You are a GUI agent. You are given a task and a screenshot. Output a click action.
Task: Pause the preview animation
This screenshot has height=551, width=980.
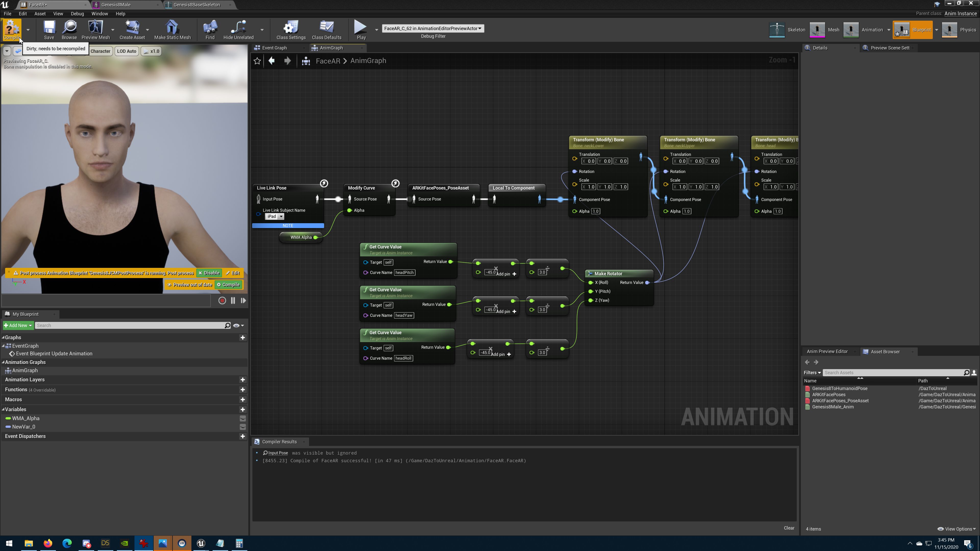(233, 300)
